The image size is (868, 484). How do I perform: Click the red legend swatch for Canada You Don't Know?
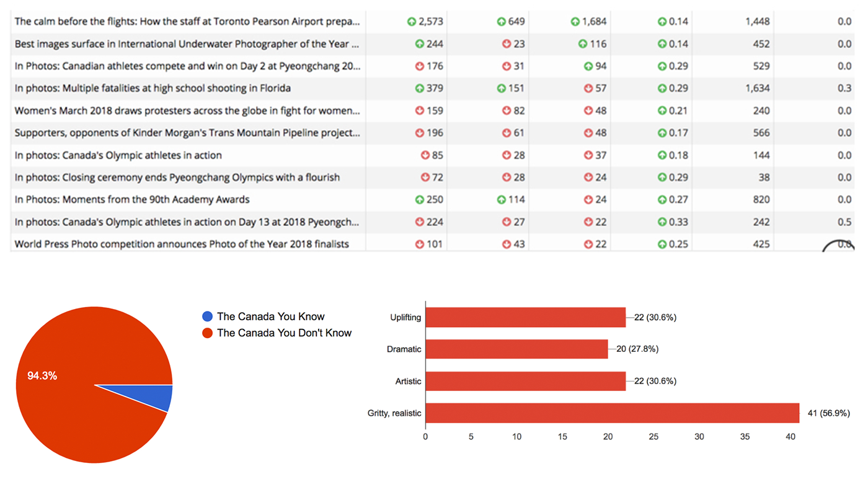pos(208,333)
